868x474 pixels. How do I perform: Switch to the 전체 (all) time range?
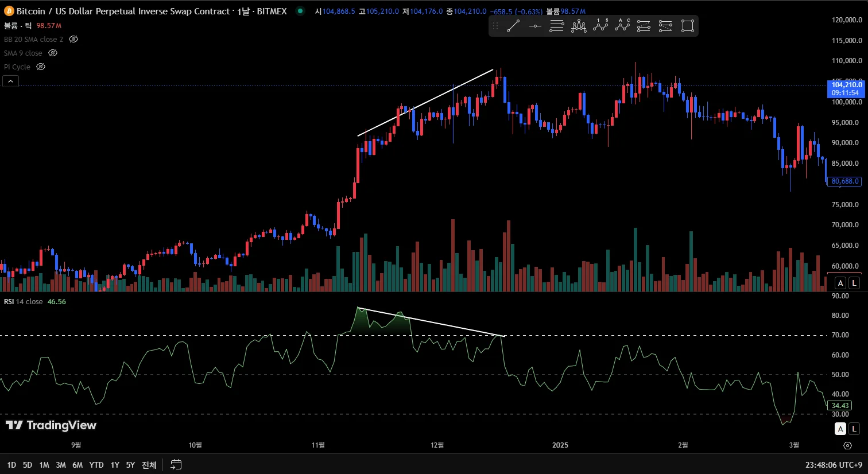pos(149,465)
